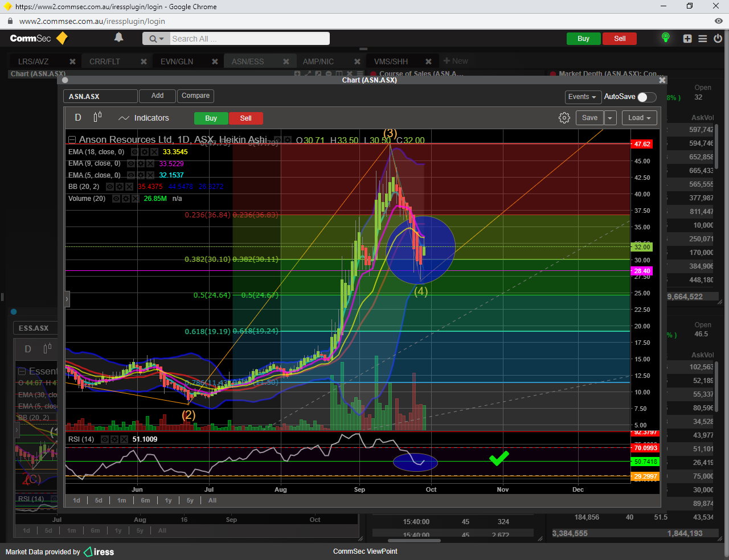Viewport: 729px width, 560px height.
Task: Open settings for Volume (20)
Action: (125, 199)
